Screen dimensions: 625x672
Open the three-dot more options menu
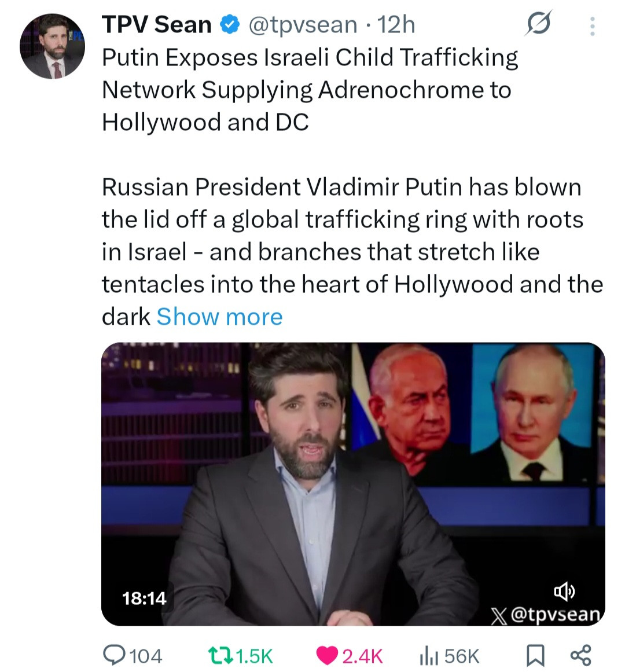592,26
